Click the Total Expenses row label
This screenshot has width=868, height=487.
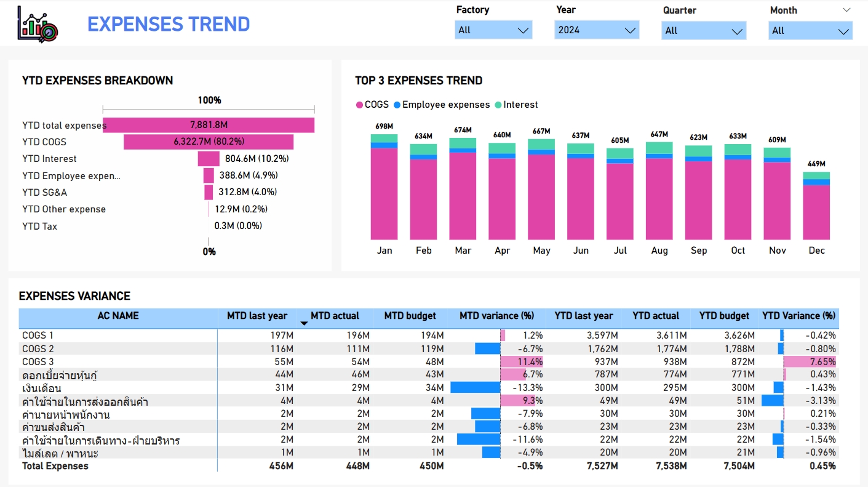tap(55, 466)
